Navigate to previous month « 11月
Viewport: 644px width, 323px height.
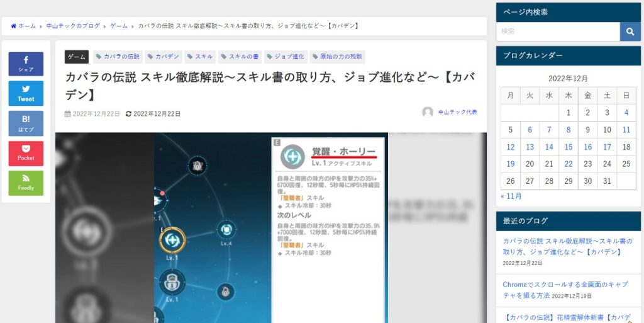coord(511,196)
